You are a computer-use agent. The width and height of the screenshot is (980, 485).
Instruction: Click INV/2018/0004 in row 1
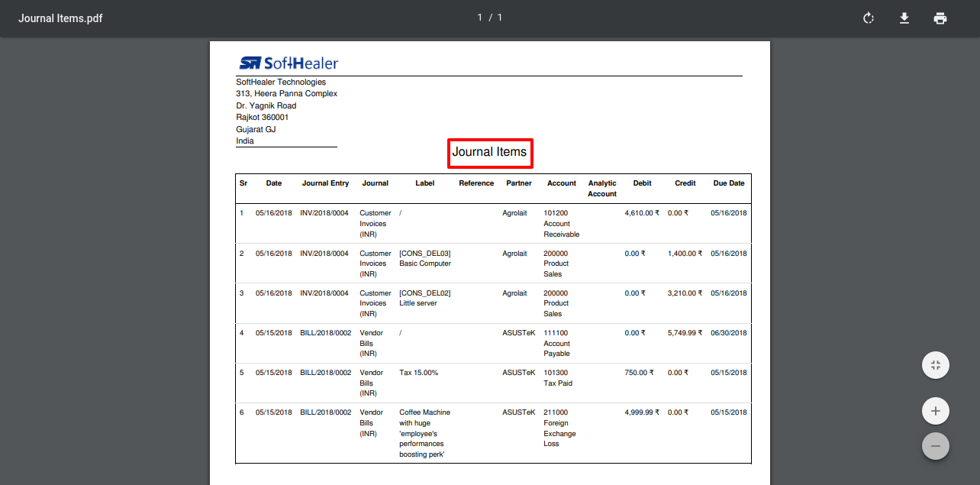click(324, 213)
